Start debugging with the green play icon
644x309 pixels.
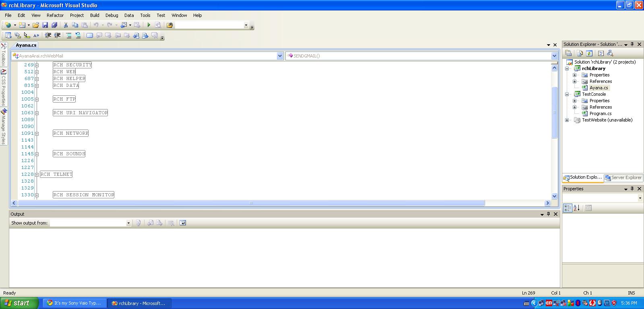click(x=149, y=25)
